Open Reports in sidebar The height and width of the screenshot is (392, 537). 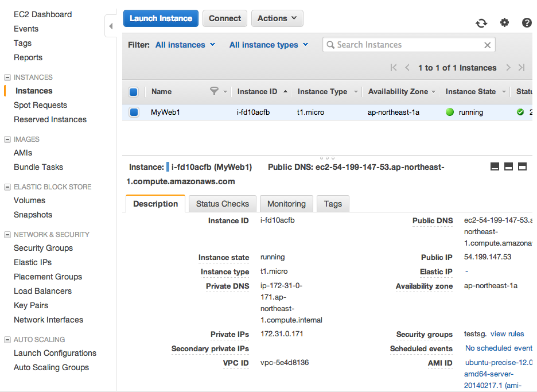[28, 57]
